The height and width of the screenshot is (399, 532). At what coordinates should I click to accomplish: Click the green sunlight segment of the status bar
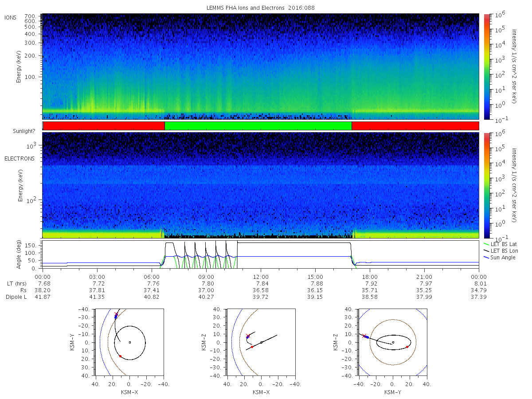(x=258, y=126)
